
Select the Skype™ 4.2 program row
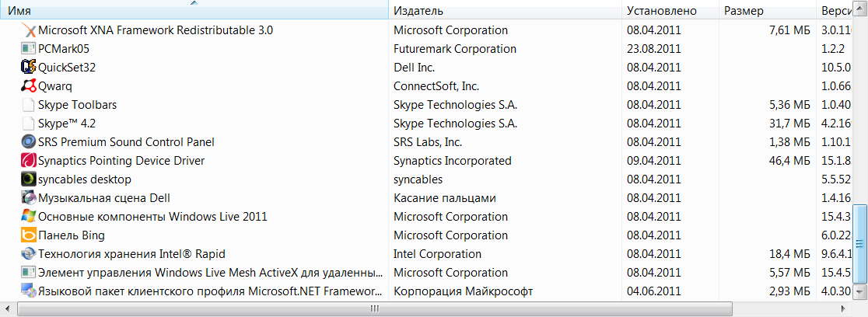click(x=67, y=124)
